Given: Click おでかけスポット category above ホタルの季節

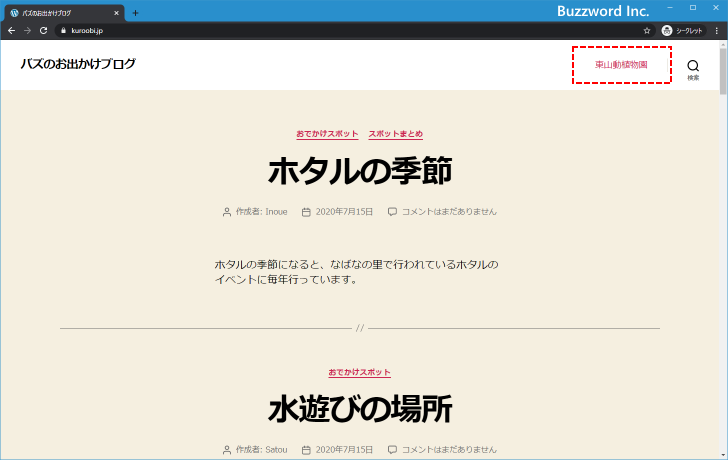Looking at the screenshot, I should click(327, 134).
